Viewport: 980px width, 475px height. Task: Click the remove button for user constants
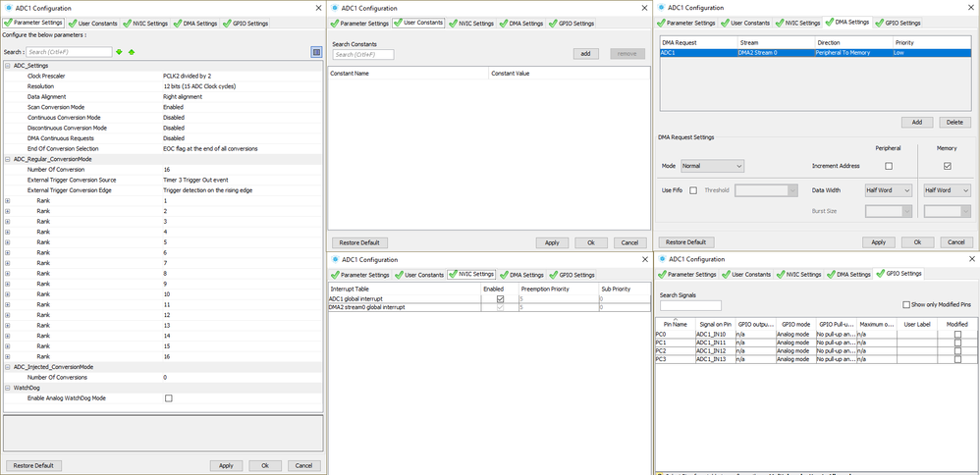pos(627,54)
